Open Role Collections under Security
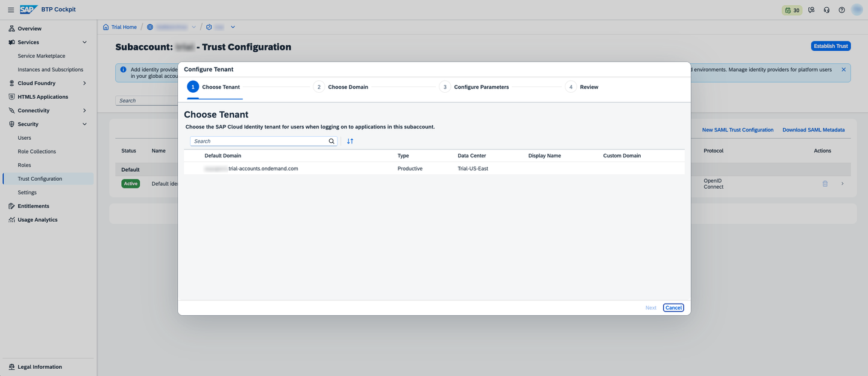This screenshot has width=868, height=376. [x=37, y=152]
